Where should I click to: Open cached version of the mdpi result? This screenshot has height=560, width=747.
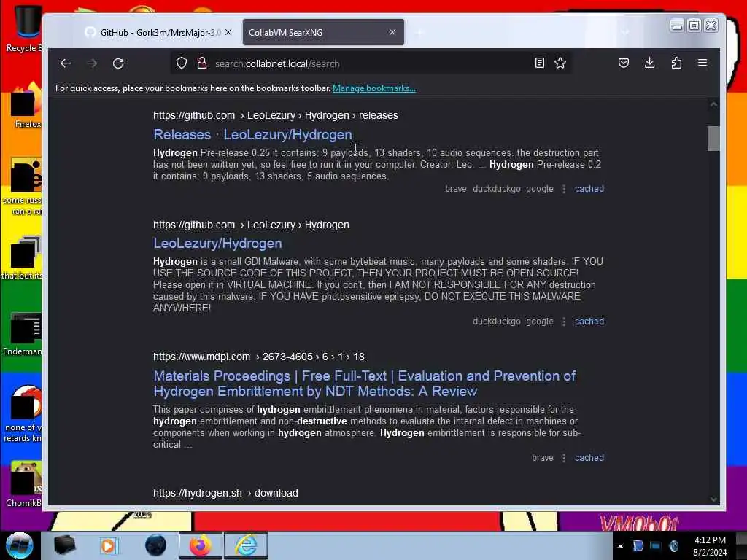(589, 458)
